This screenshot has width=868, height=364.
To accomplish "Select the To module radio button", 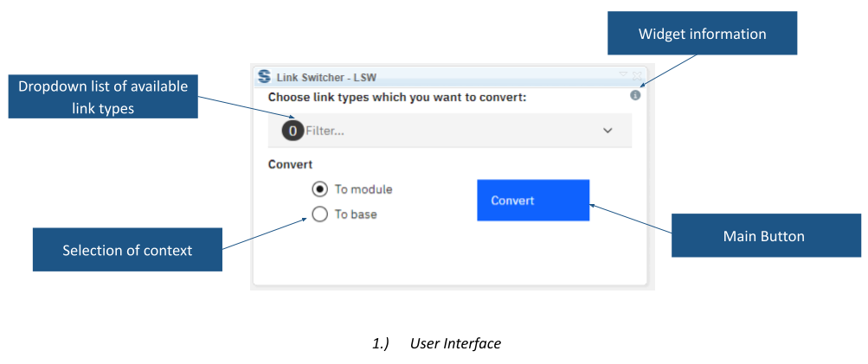I will pos(320,189).
